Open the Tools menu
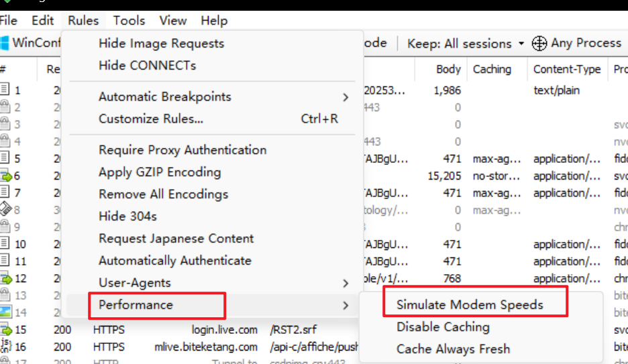This screenshot has width=628, height=364. pyautogui.click(x=129, y=20)
